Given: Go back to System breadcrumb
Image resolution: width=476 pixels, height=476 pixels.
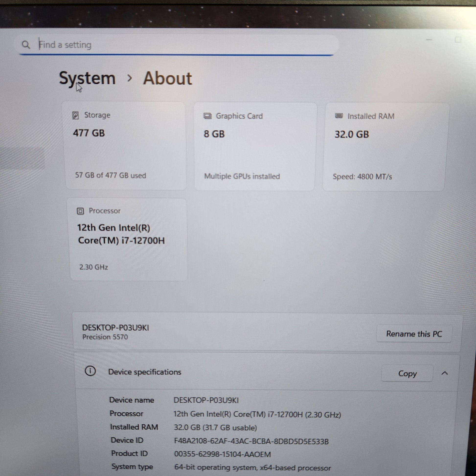Looking at the screenshot, I should [x=87, y=78].
